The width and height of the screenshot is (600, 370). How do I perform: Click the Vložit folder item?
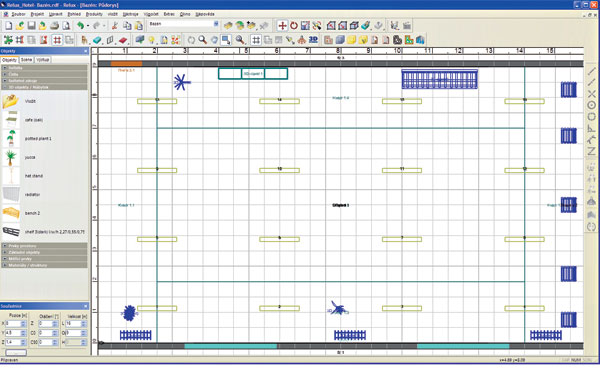(30, 101)
